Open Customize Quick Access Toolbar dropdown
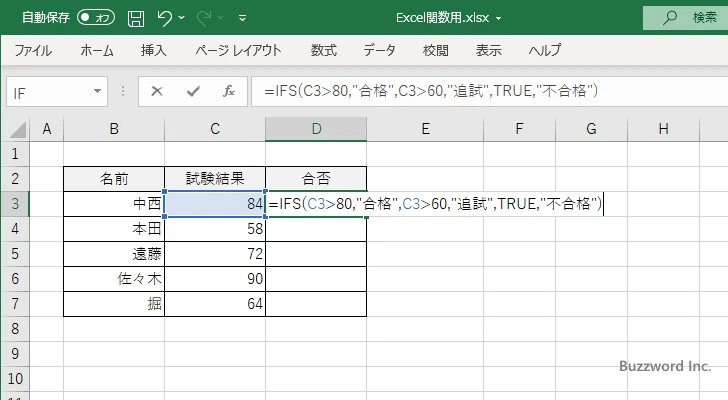The image size is (728, 400). click(x=242, y=18)
